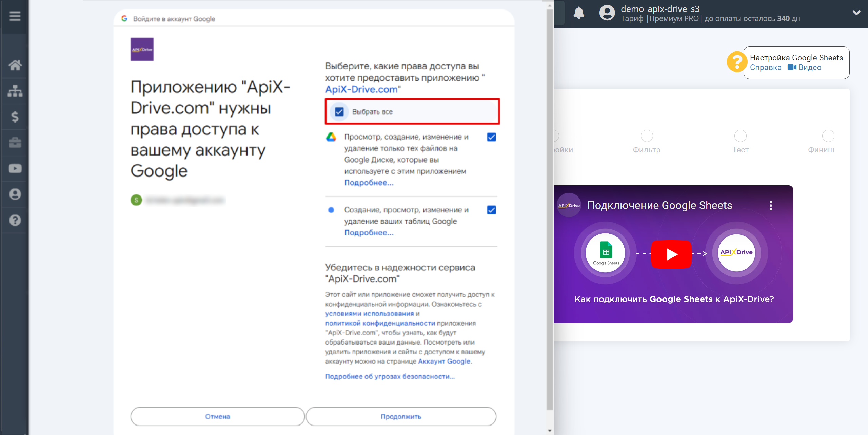Click scrollbar down arrow of Google dialog
The image size is (868, 435).
[550, 431]
